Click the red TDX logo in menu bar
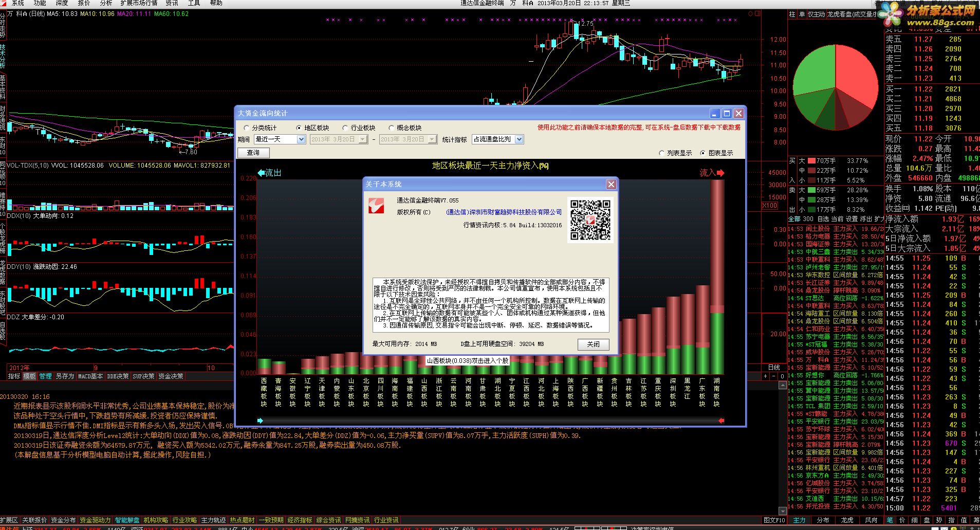The height and width of the screenshot is (530, 980). pos(4,3)
